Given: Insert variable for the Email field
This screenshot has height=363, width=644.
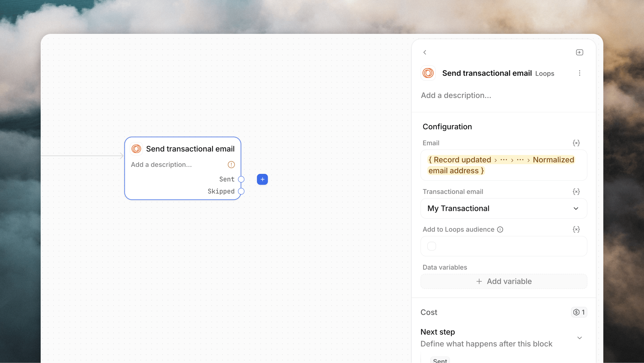Looking at the screenshot, I should [576, 143].
